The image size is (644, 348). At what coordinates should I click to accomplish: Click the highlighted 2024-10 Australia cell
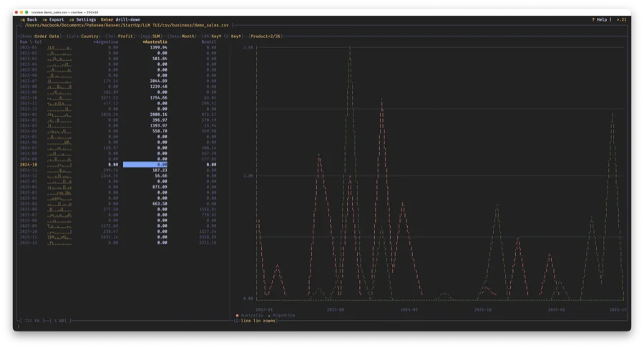145,164
